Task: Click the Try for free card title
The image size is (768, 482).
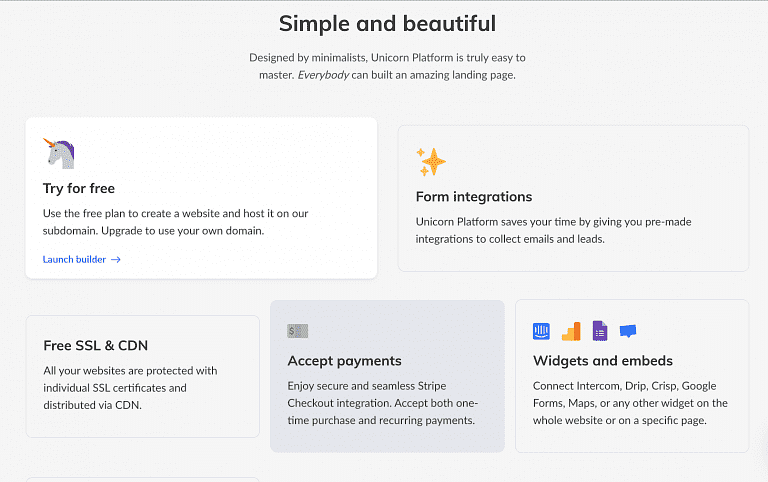Action: 79,189
